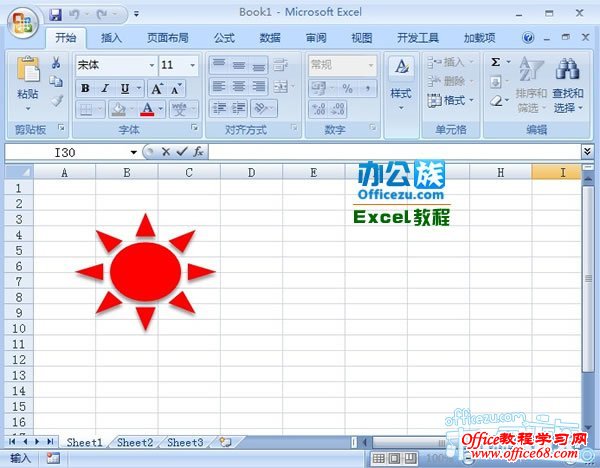Click the percent style button
Image resolution: width=600 pixels, height=468 pixels.
click(x=347, y=89)
